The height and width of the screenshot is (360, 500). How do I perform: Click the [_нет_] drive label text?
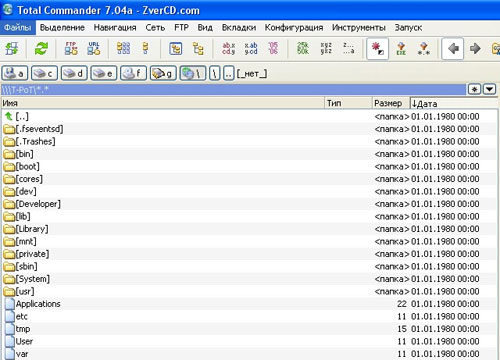(252, 73)
